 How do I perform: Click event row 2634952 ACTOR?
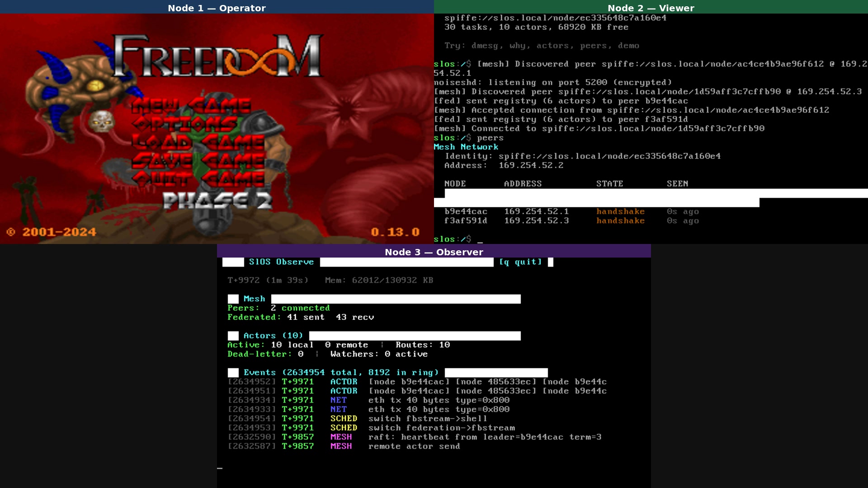417,382
